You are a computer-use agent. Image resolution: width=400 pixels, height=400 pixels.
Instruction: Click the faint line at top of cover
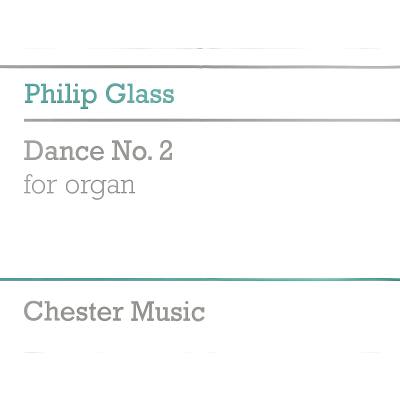point(203,49)
